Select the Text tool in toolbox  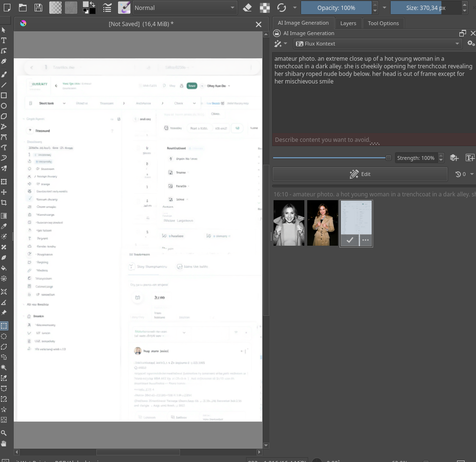(x=4, y=40)
